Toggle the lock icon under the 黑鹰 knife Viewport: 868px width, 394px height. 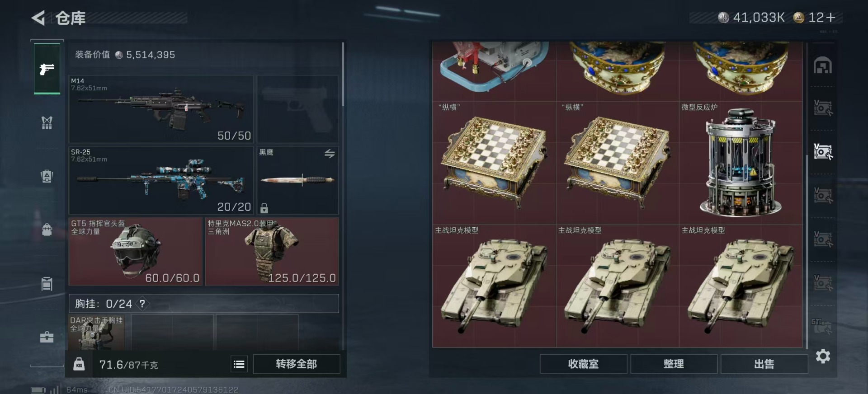coord(264,208)
